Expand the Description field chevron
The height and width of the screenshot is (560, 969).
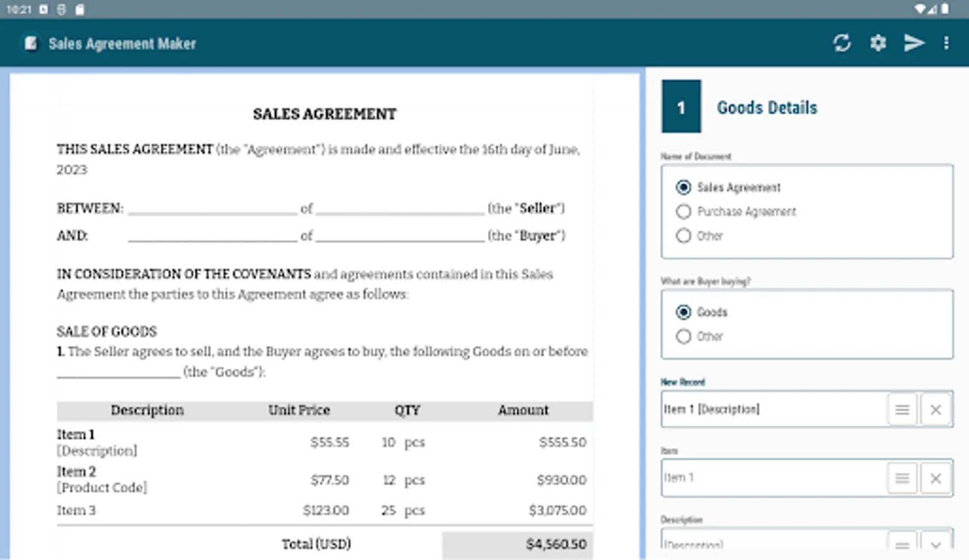pyautogui.click(x=935, y=544)
